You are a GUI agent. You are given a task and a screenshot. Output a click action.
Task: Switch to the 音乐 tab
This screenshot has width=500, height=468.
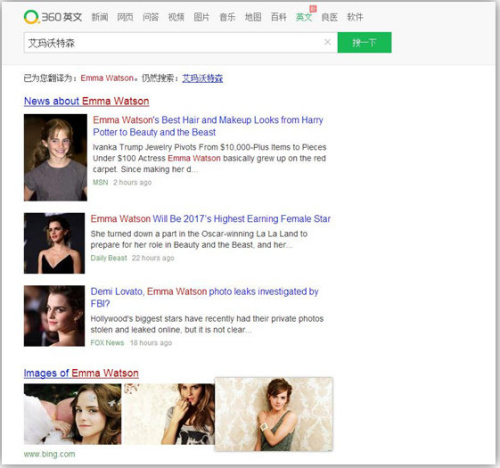click(227, 17)
